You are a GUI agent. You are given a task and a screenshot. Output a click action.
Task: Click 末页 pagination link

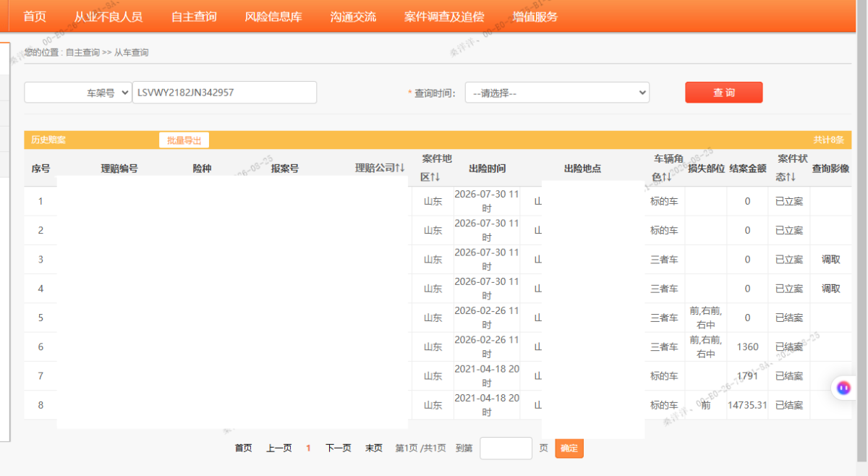[374, 449]
